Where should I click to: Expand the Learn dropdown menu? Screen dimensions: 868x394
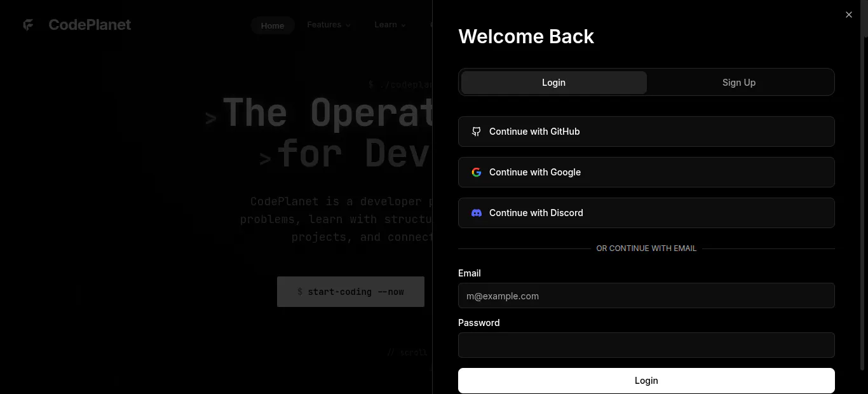click(390, 25)
